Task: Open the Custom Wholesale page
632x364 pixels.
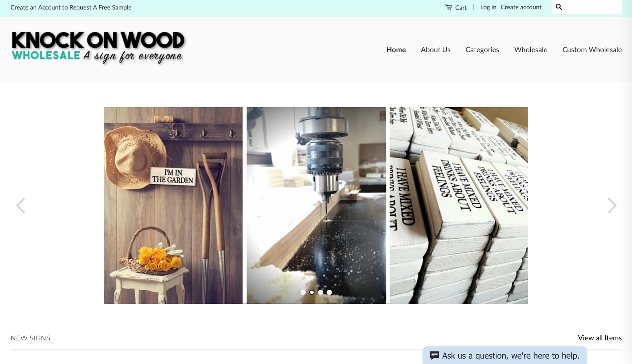Action: (x=592, y=50)
